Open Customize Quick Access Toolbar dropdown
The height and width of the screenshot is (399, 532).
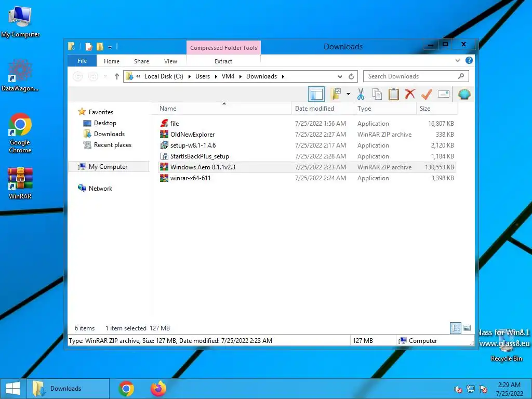pos(110,47)
